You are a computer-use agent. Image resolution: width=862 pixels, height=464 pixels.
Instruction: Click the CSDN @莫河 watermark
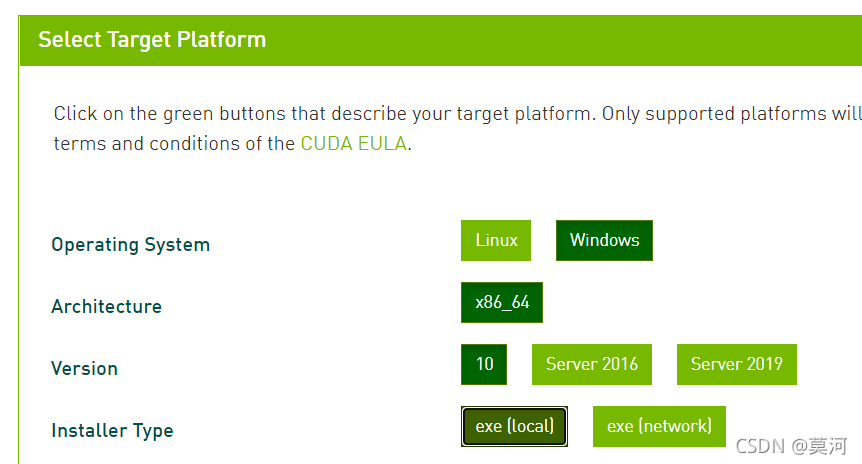tap(791, 446)
